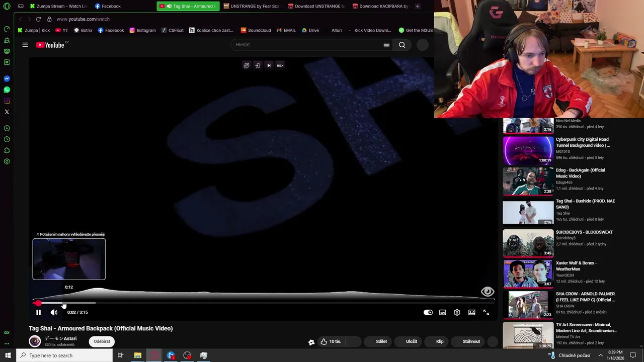644x362 pixels.
Task: Switch to the Download KACIPBARA tab
Action: click(381, 6)
